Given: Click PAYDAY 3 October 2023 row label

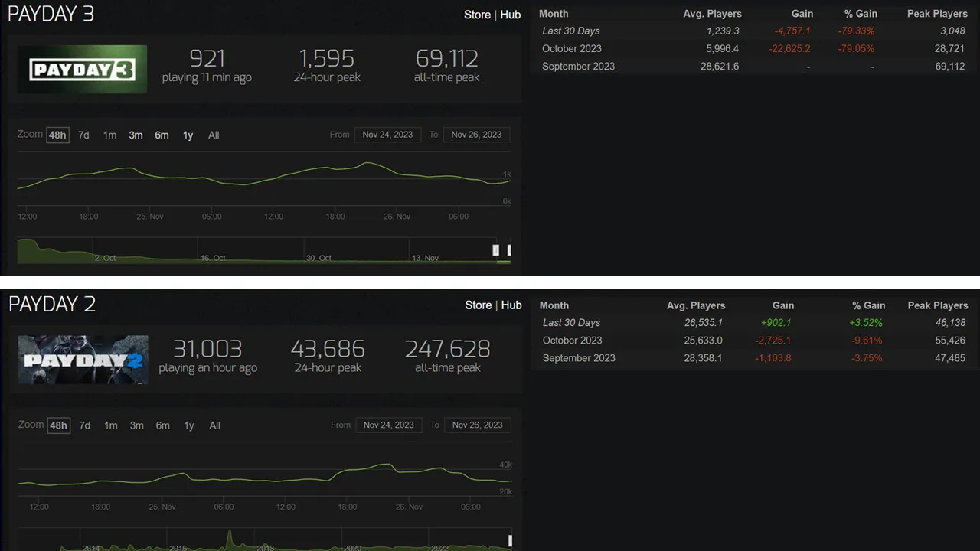Looking at the screenshot, I should coord(572,49).
